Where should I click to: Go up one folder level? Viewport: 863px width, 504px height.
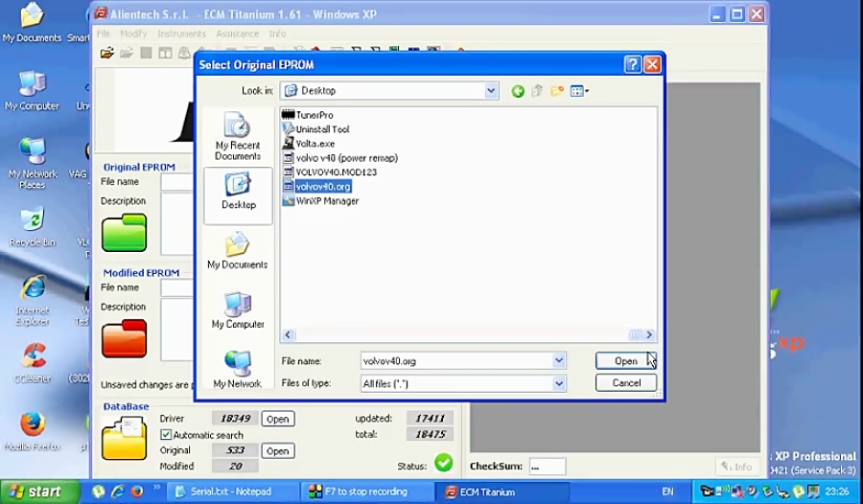coord(537,91)
